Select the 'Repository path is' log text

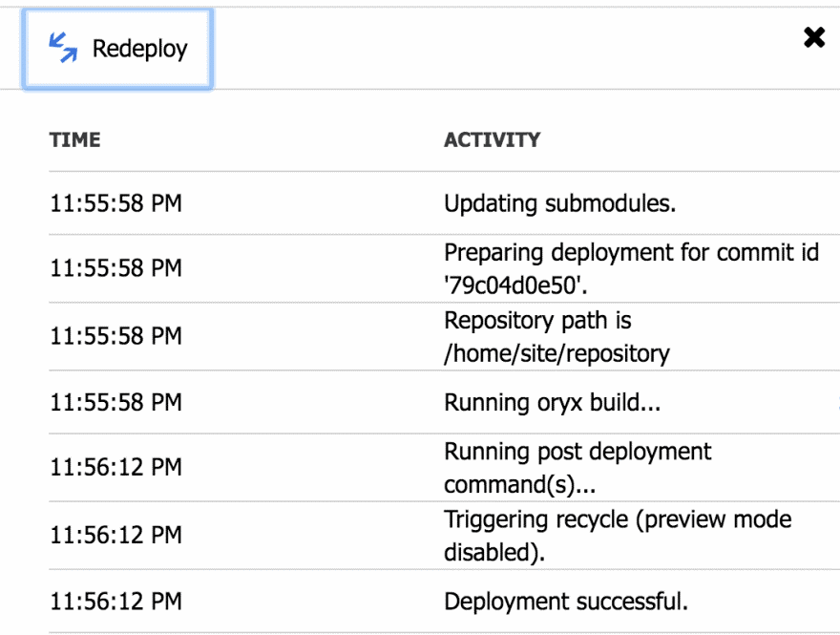click(x=537, y=321)
